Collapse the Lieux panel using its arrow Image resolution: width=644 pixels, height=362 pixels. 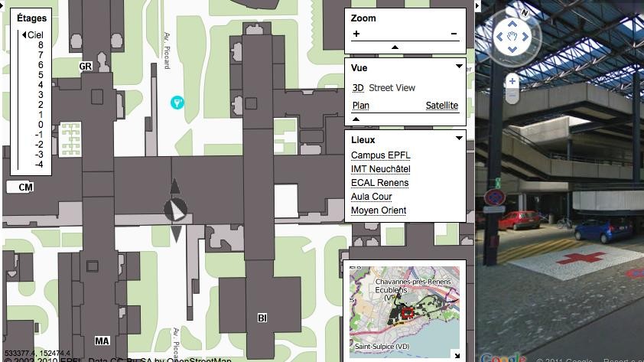(459, 139)
